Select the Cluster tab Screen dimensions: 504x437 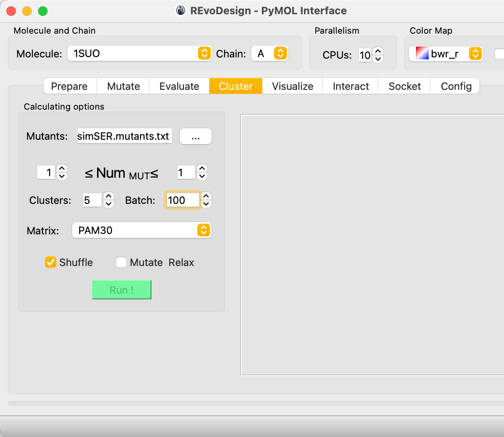tap(236, 86)
